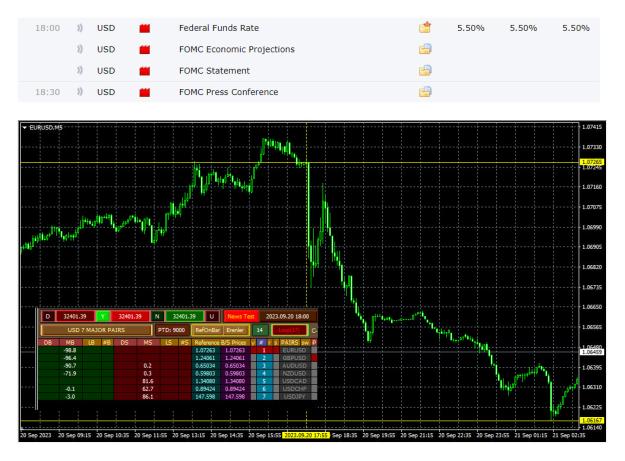Open the FOMC Statement detail folder icon
The image size is (625, 461).
pos(425,71)
